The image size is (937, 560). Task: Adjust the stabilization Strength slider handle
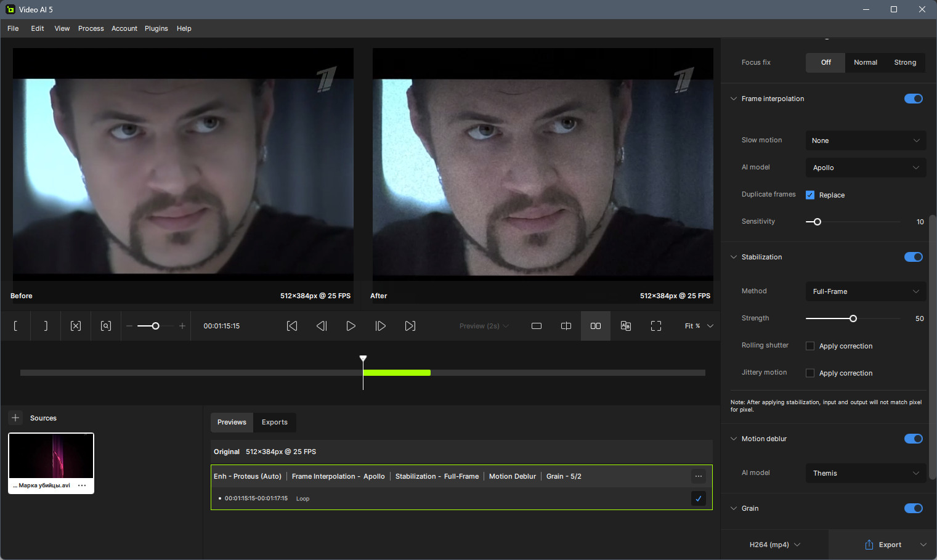pos(853,319)
